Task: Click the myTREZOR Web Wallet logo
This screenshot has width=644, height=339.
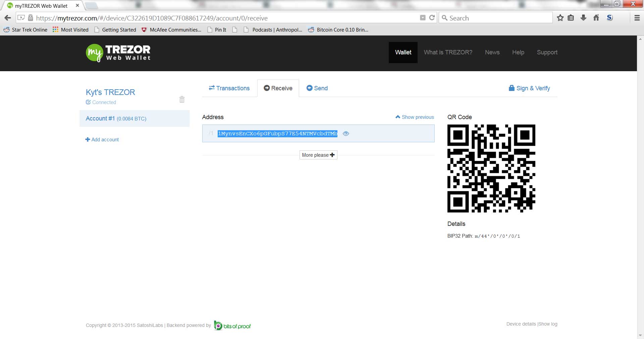Action: click(x=118, y=53)
